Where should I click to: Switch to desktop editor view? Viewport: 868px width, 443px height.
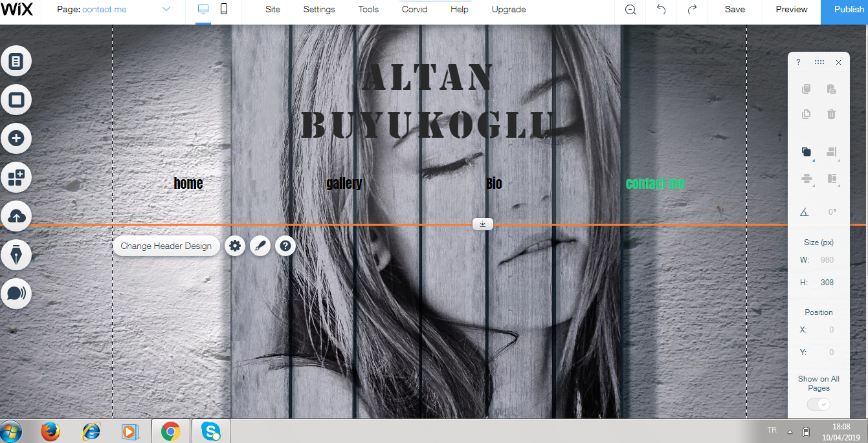coord(203,10)
